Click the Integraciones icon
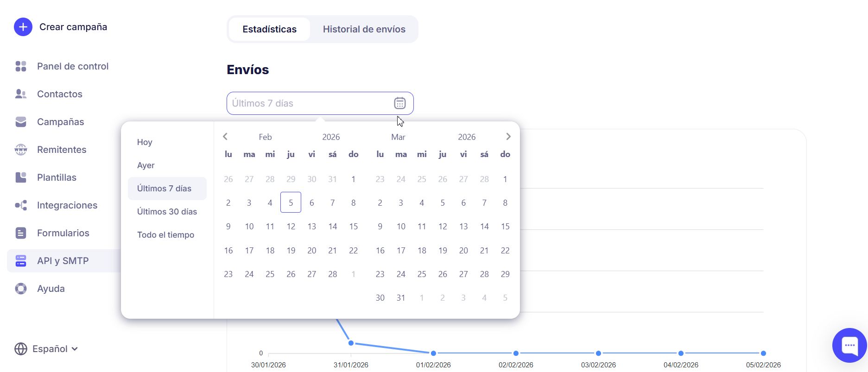Screen dimensions: 868x372 pyautogui.click(x=21, y=205)
